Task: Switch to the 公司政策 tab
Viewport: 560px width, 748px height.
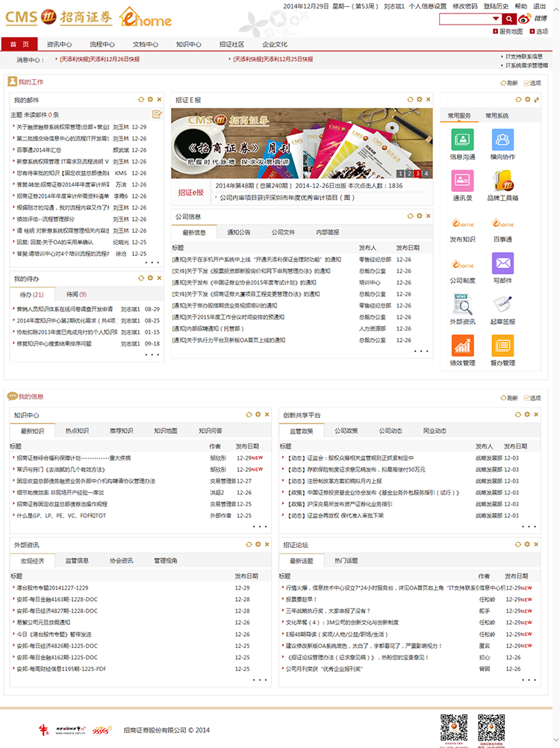Action: click(346, 431)
